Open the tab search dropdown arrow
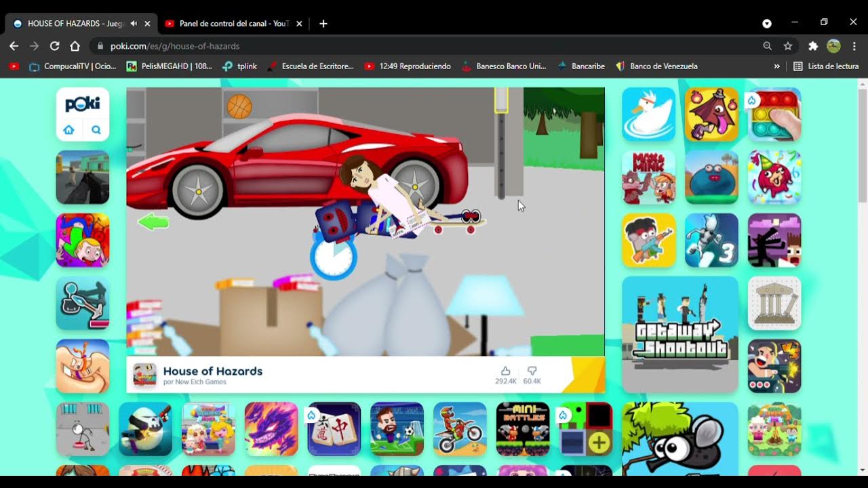This screenshot has height=488, width=868. coord(767,23)
